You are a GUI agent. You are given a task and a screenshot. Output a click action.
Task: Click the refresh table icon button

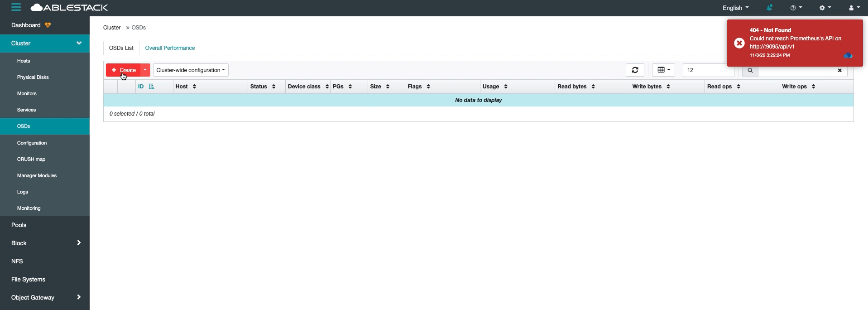click(x=635, y=70)
